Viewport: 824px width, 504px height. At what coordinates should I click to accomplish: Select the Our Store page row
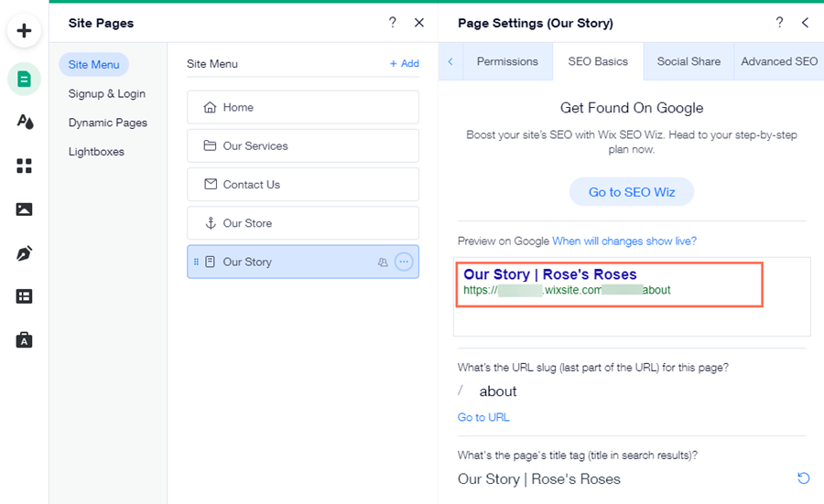pyautogui.click(x=303, y=223)
